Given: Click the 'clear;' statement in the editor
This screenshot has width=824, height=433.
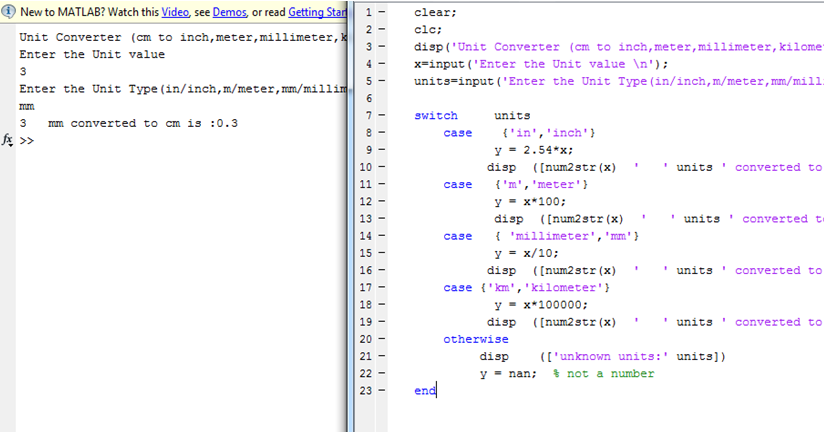Looking at the screenshot, I should [x=435, y=13].
